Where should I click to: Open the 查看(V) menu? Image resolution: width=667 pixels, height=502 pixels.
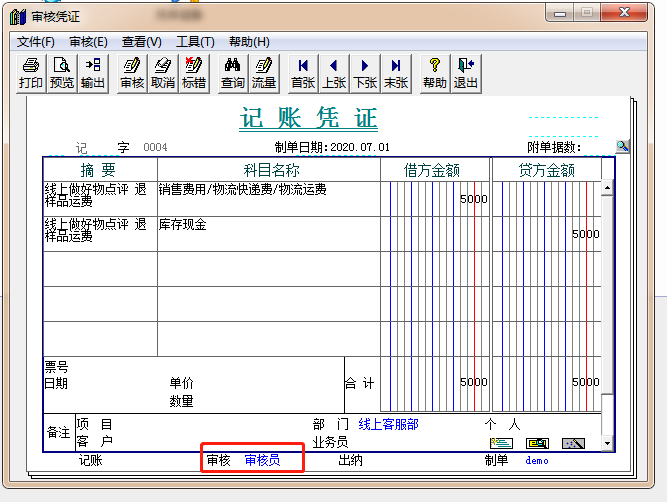point(142,42)
